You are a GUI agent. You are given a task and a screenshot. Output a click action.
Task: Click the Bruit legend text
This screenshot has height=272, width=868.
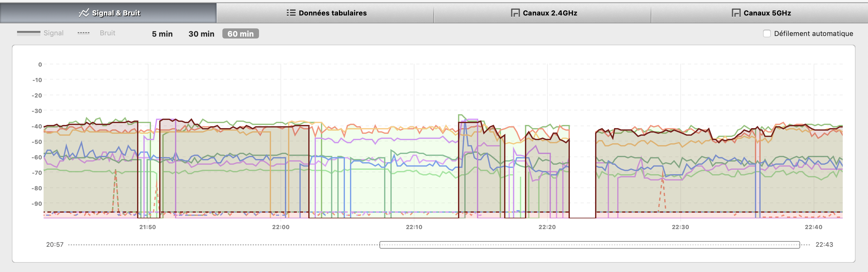coord(107,33)
